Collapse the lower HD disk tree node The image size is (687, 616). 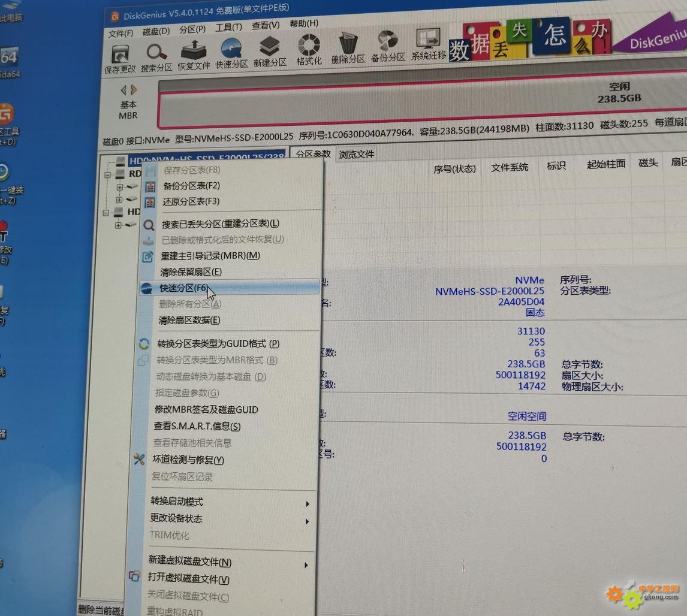(106, 213)
